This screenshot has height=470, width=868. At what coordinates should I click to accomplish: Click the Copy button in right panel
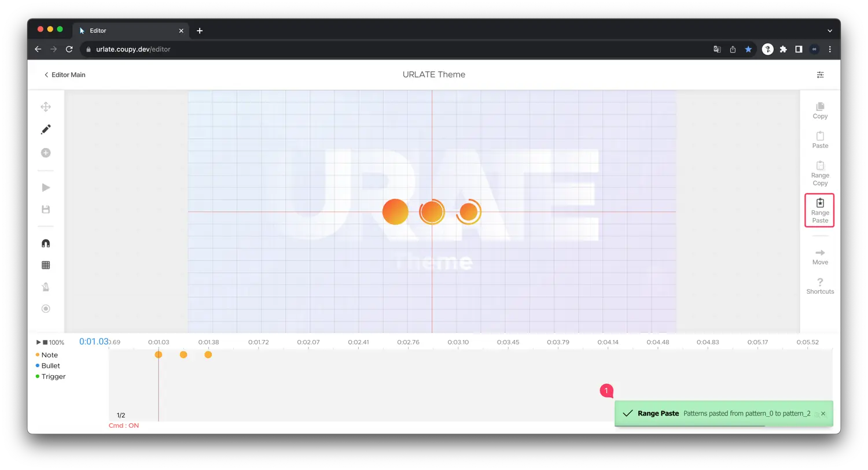(820, 110)
